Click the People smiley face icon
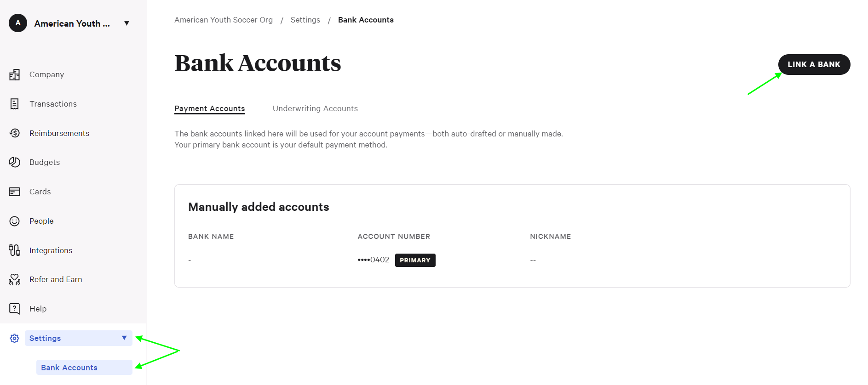This screenshot has height=385, width=868. click(15, 221)
